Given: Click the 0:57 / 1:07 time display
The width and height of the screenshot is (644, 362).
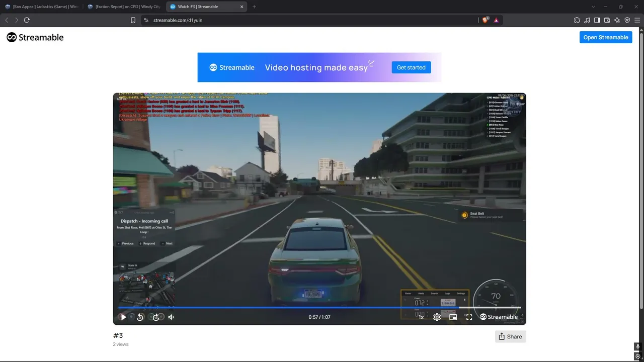Looking at the screenshot, I should pyautogui.click(x=319, y=317).
